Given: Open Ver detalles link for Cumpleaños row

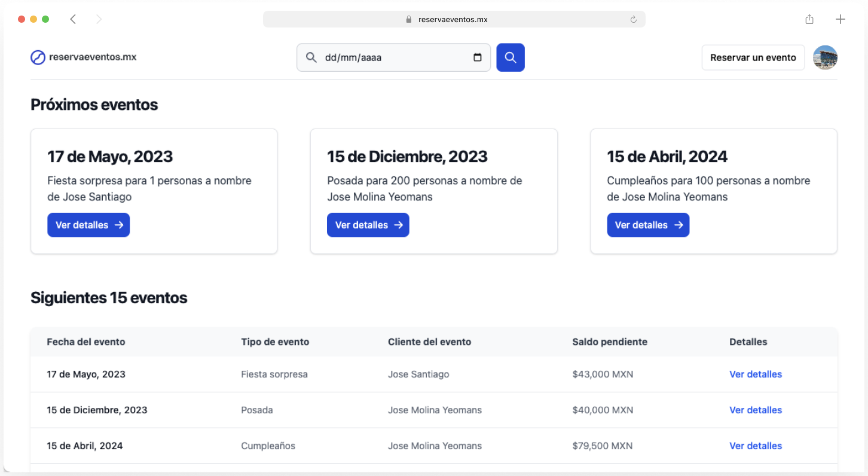Looking at the screenshot, I should coord(755,446).
